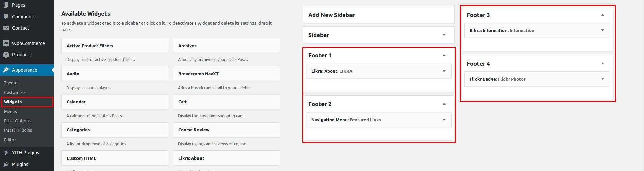Image resolution: width=644 pixels, height=171 pixels.
Task: Collapse the Footer 1 widget area
Action: tap(444, 55)
